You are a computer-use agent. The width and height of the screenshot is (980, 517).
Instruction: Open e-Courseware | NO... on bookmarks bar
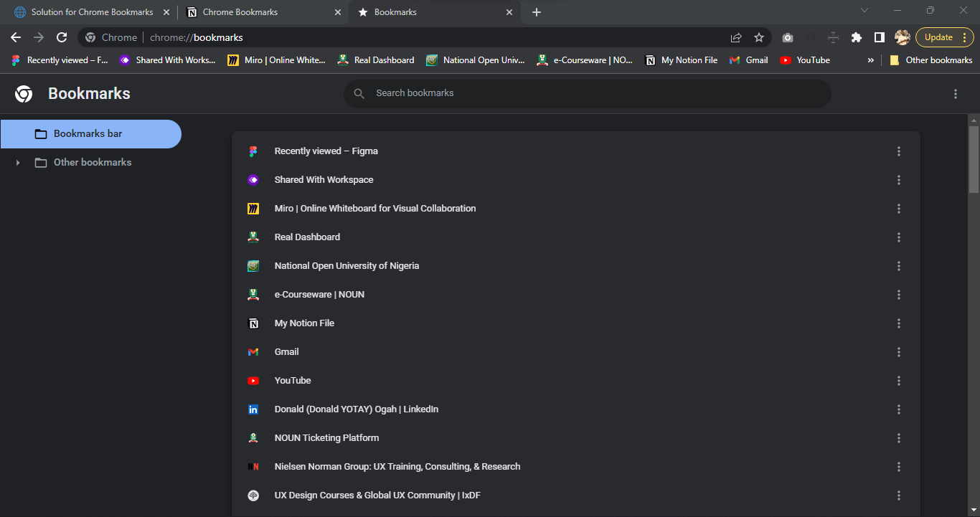[x=585, y=60]
